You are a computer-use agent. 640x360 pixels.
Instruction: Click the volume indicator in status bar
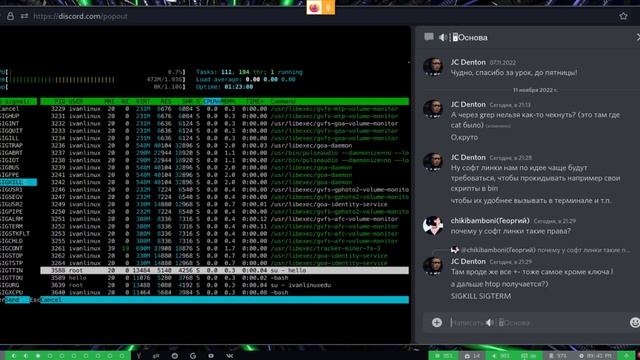(501, 356)
